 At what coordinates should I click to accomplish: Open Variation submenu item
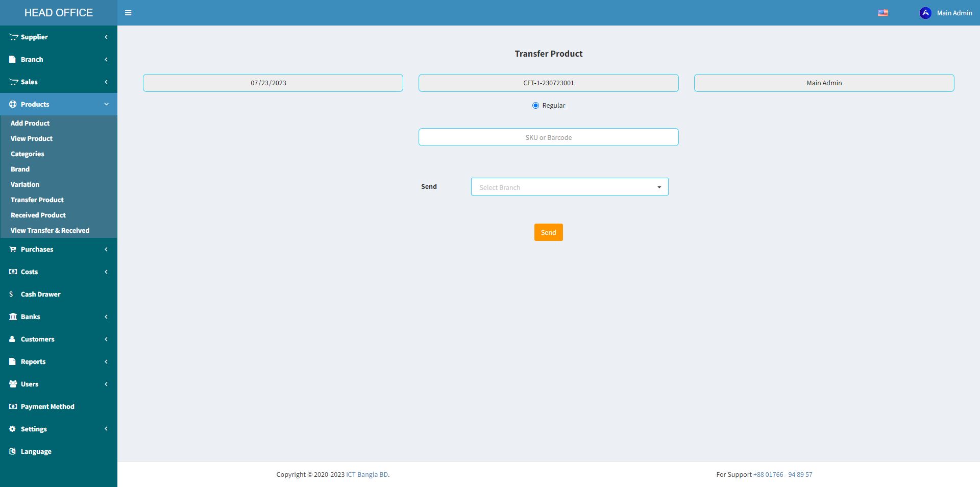pos(25,184)
